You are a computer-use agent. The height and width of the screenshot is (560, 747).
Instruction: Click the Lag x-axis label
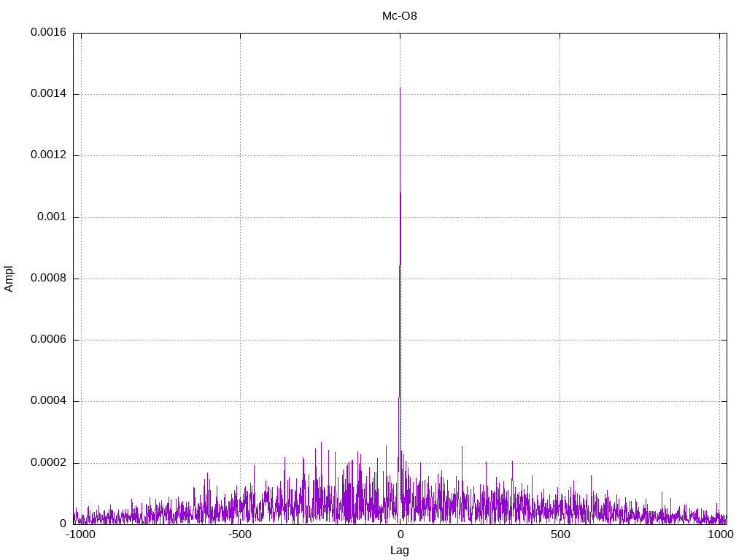coord(399,551)
